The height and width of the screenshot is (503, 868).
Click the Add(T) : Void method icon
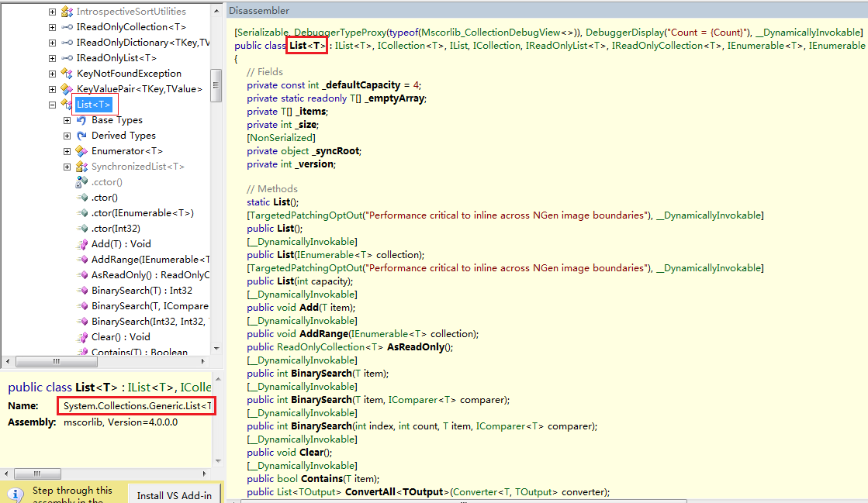[82, 244]
